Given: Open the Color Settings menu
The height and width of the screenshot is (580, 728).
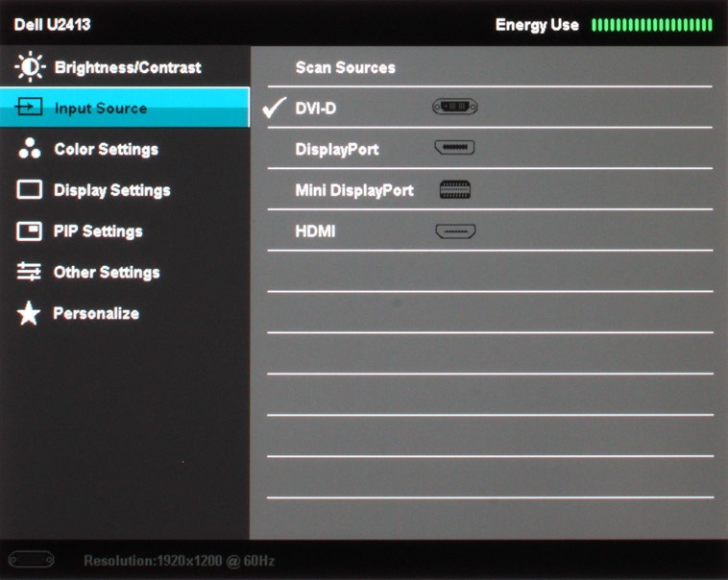Looking at the screenshot, I should click(125, 149).
